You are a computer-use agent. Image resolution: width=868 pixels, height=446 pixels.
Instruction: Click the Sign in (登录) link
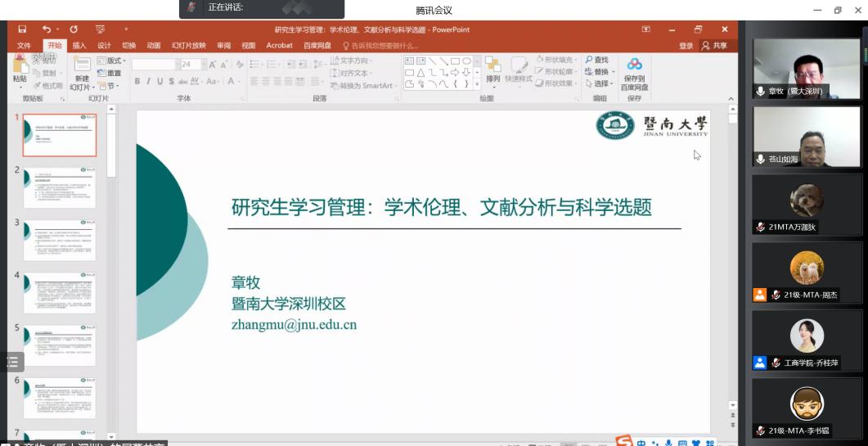(686, 46)
